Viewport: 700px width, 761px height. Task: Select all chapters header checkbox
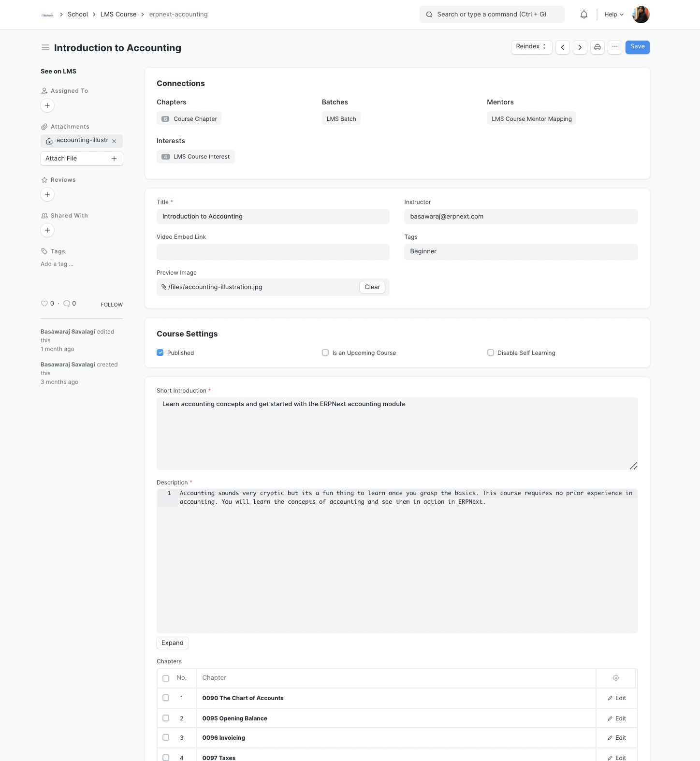pyautogui.click(x=166, y=678)
